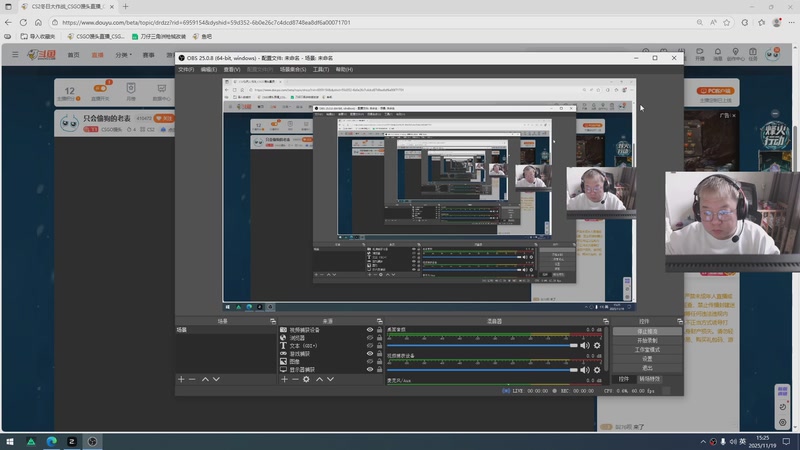Switch to 转场特效 tab in OBS controls
800x450 pixels.
649,379
